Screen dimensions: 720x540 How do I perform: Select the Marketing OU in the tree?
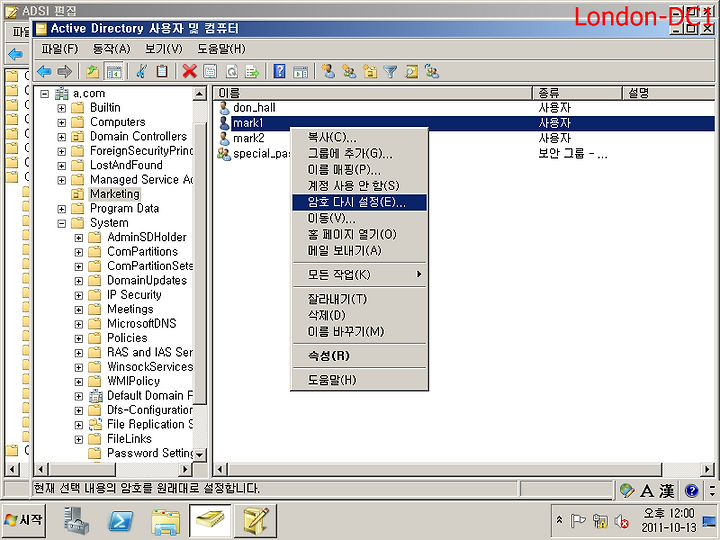(115, 194)
